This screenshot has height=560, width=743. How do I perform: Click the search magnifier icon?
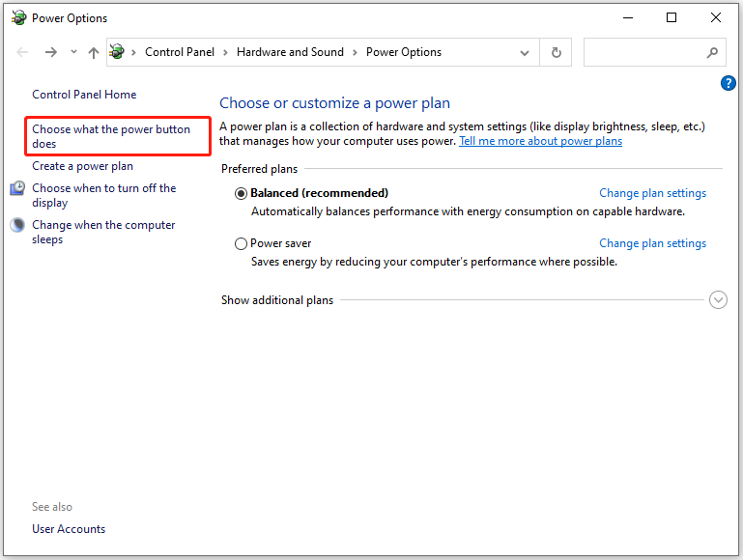click(712, 52)
